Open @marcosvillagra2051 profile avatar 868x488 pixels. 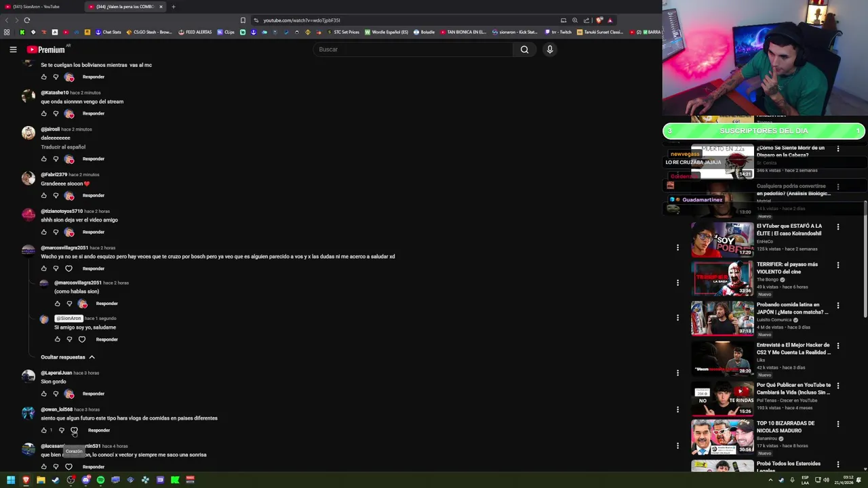[28, 251]
